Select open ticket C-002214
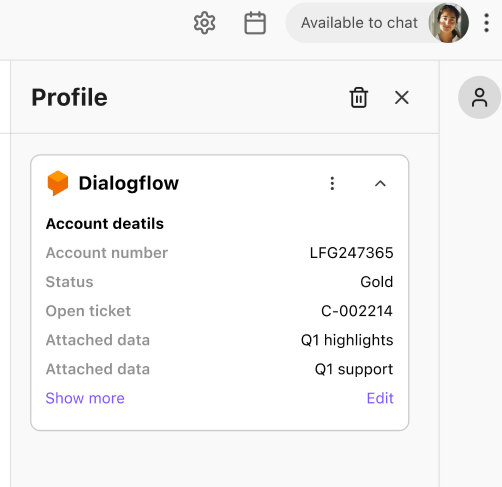Image resolution: width=502 pixels, height=487 pixels. (x=357, y=311)
